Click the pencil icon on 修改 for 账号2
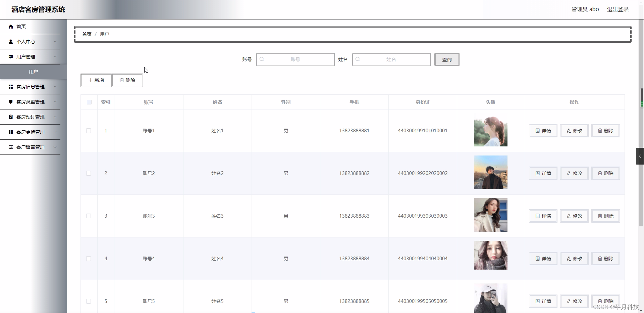This screenshot has height=313, width=644. [569, 173]
